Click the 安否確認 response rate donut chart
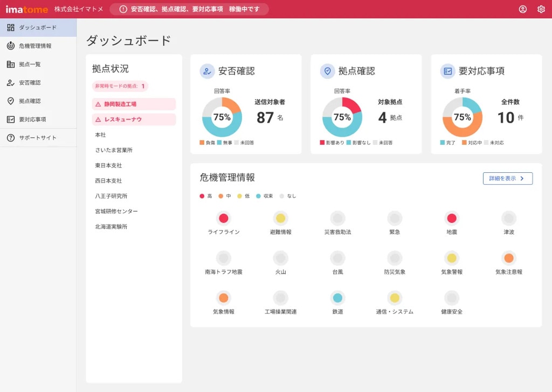552x392 pixels. pyautogui.click(x=222, y=117)
